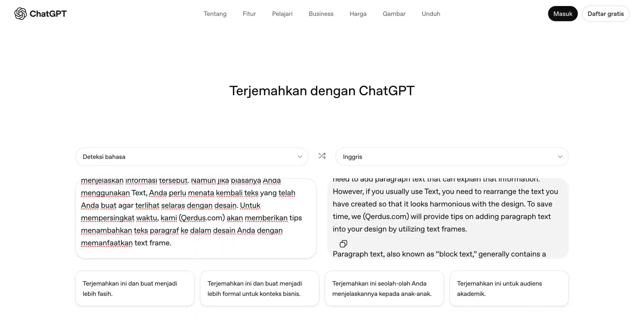Image resolution: width=644 pixels, height=324 pixels.
Task: Click the ChatGPT wordmark text
Action: 48,14
